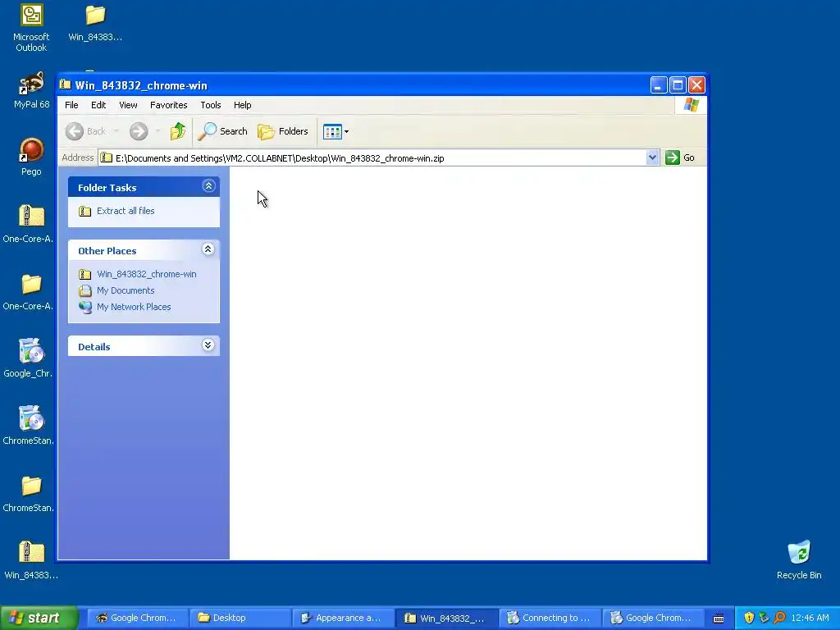
Task: Open the Search toolbar button
Action: [x=223, y=131]
